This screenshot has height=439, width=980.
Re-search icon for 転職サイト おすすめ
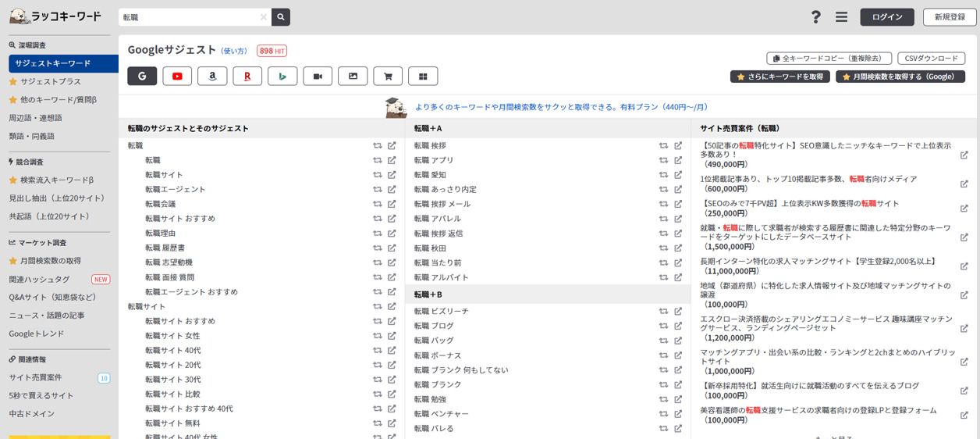(377, 219)
